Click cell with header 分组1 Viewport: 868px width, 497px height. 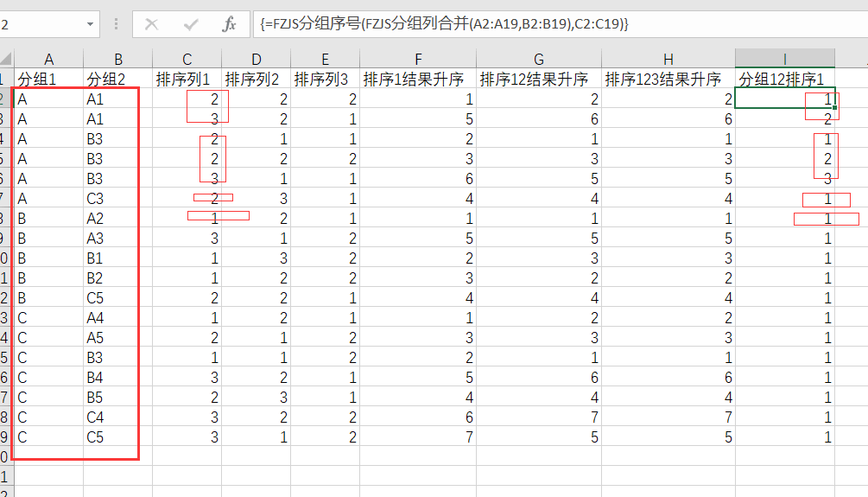pos(48,79)
